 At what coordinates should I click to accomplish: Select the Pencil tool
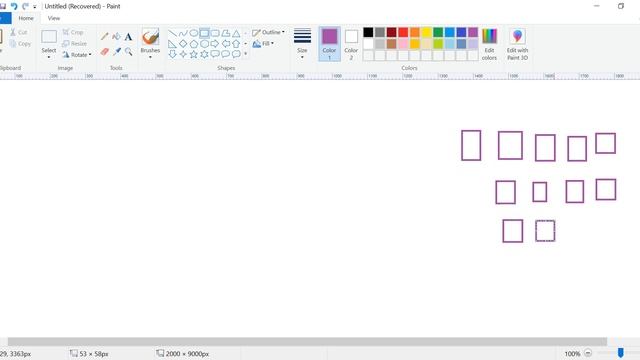pos(104,37)
